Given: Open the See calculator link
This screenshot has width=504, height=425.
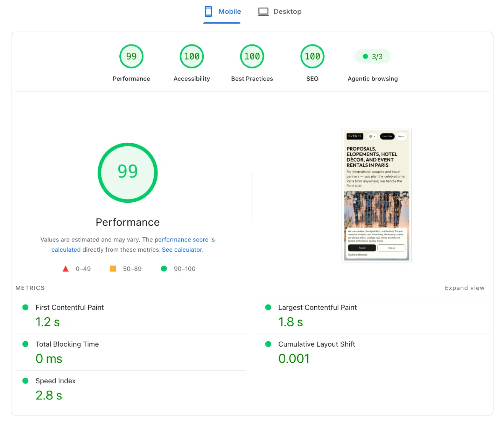Looking at the screenshot, I should click(182, 250).
